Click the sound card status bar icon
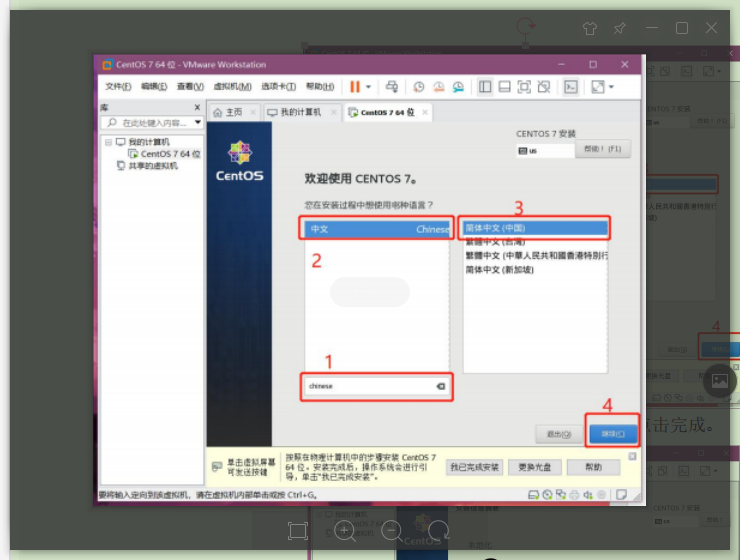 point(588,495)
